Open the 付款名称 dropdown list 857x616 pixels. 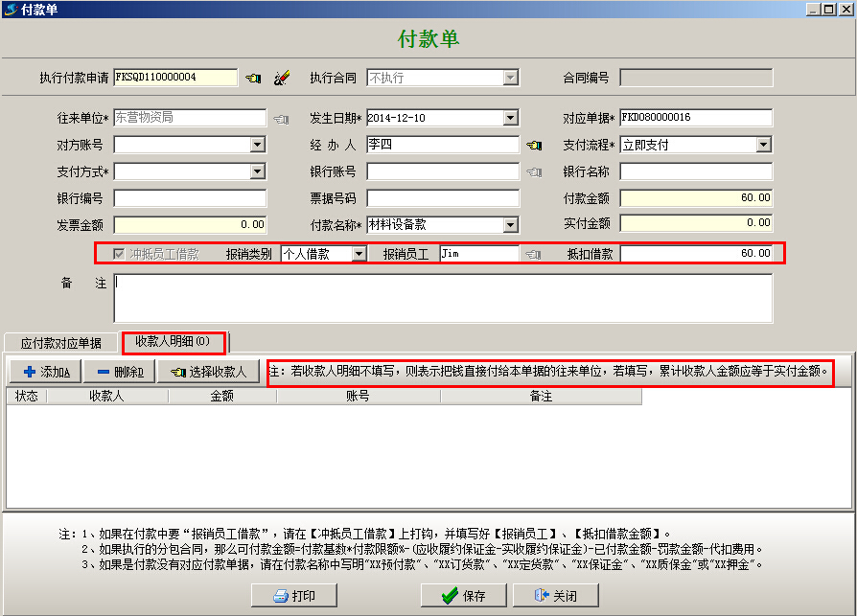click(x=510, y=226)
